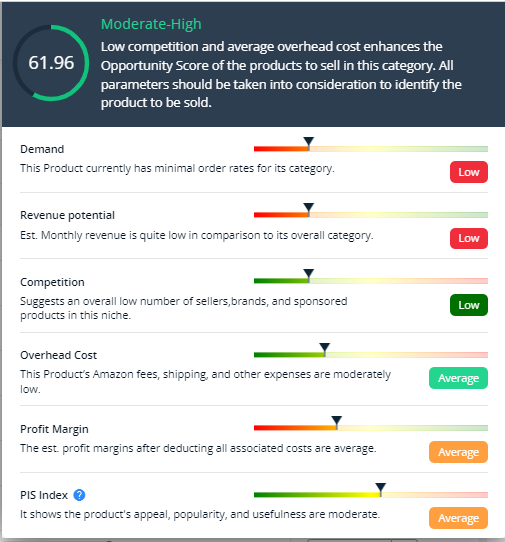The height and width of the screenshot is (542, 505).
Task: Click the Competition slider marker
Action: click(x=309, y=274)
